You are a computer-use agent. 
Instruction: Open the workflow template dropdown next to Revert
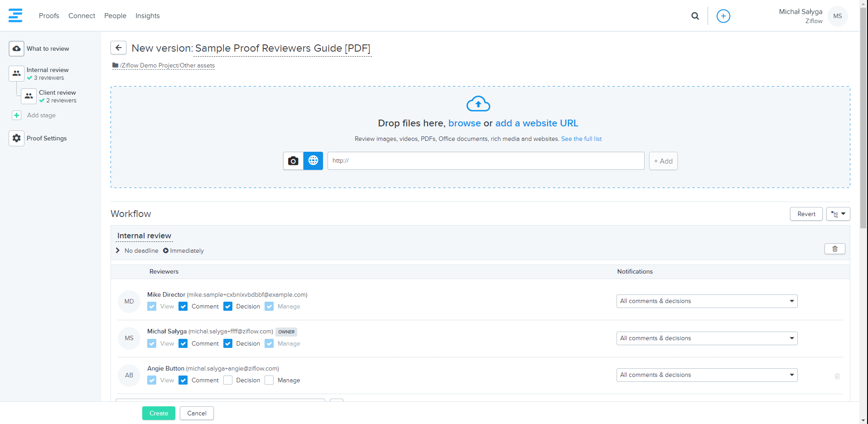click(838, 214)
